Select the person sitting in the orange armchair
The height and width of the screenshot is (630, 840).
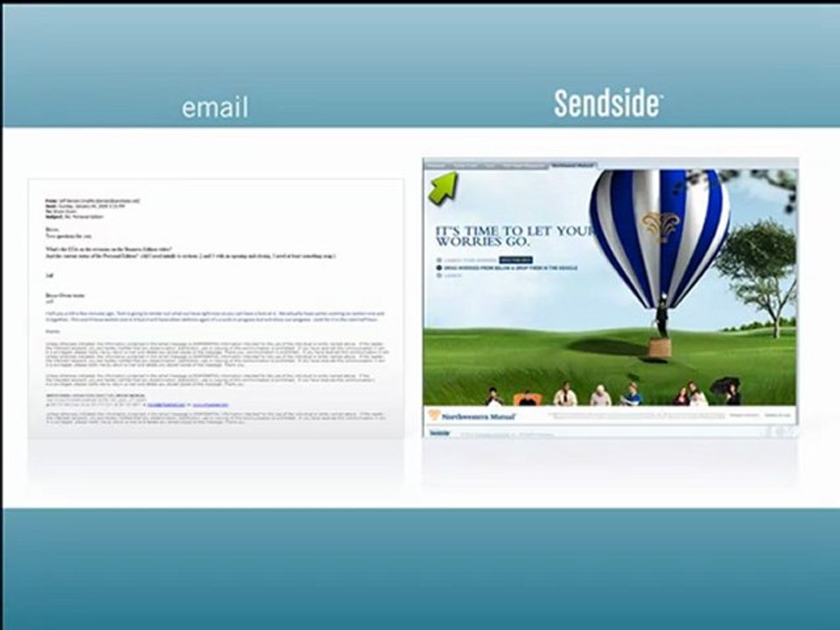527,398
